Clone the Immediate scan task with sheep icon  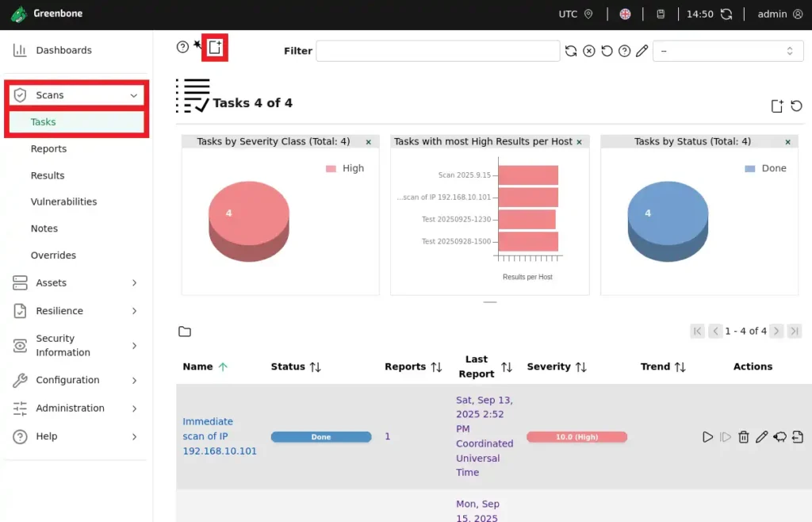pyautogui.click(x=779, y=437)
